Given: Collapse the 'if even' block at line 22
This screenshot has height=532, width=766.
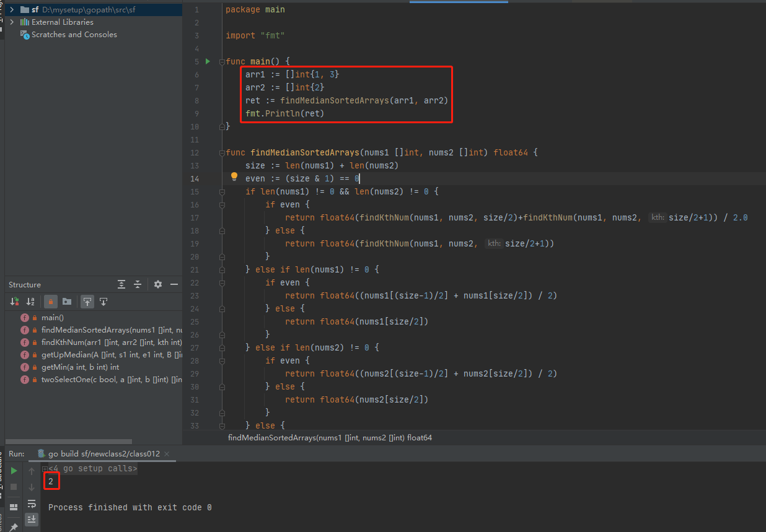Looking at the screenshot, I should (x=222, y=282).
